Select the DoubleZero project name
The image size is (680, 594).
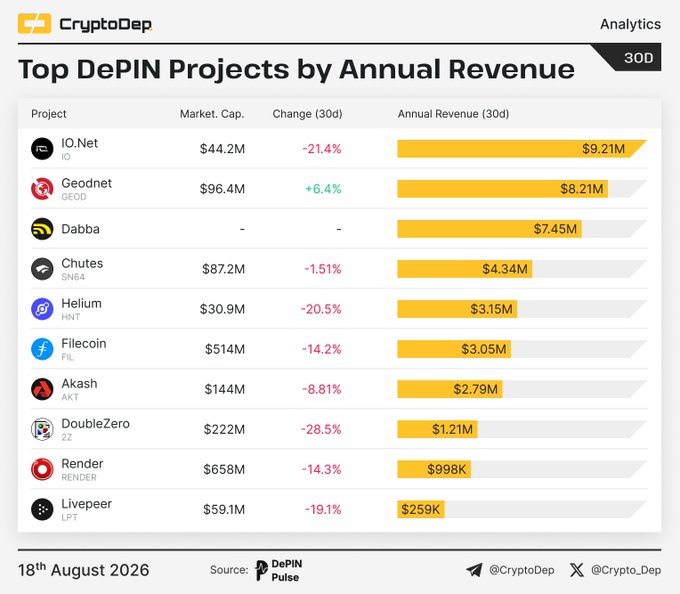[x=95, y=424]
